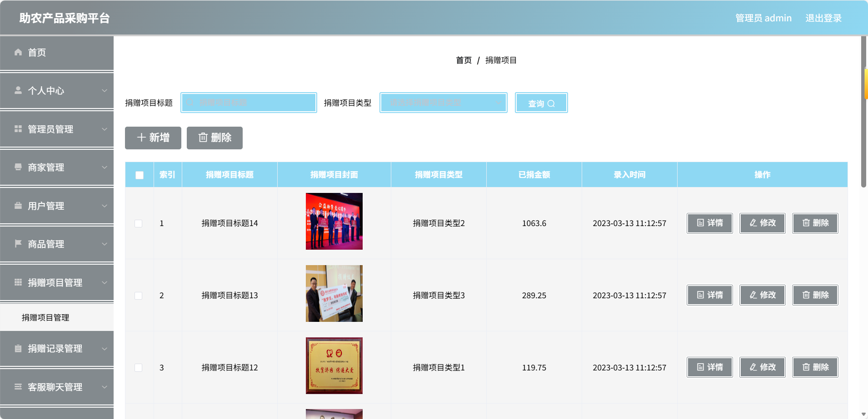Click the cover thumbnail of 捐赠项目标题13
The height and width of the screenshot is (419, 868).
tap(334, 293)
